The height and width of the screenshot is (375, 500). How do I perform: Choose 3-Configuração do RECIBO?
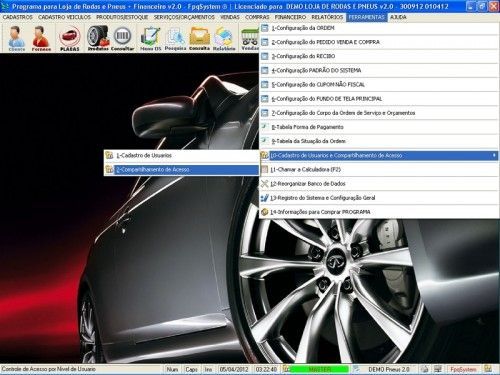point(379,56)
